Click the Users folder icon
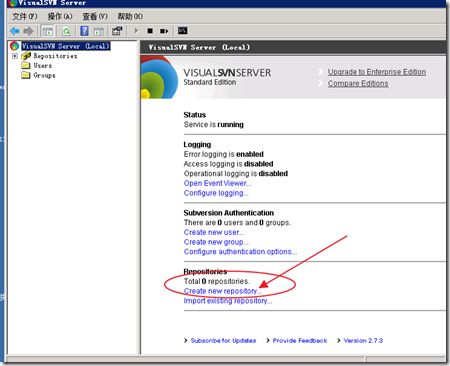Viewport: 450px width, 366px height. click(x=26, y=65)
